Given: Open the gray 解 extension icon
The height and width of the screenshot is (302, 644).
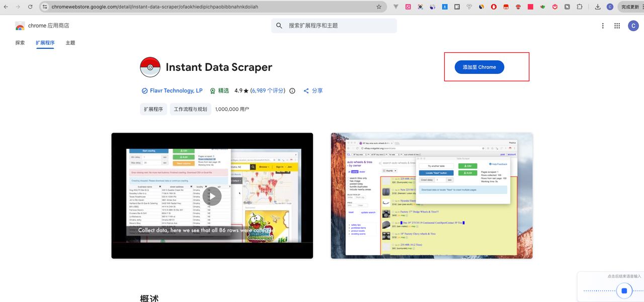Looking at the screenshot, I should tap(457, 7).
